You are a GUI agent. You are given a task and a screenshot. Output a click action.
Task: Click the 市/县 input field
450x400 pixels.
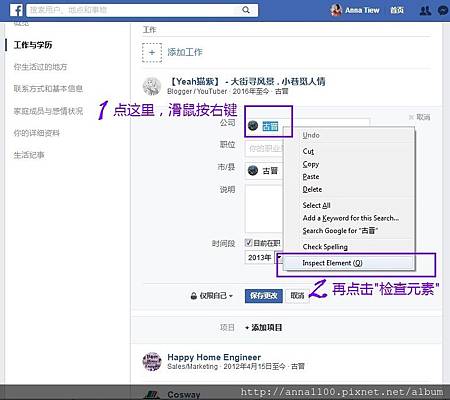pos(264,171)
